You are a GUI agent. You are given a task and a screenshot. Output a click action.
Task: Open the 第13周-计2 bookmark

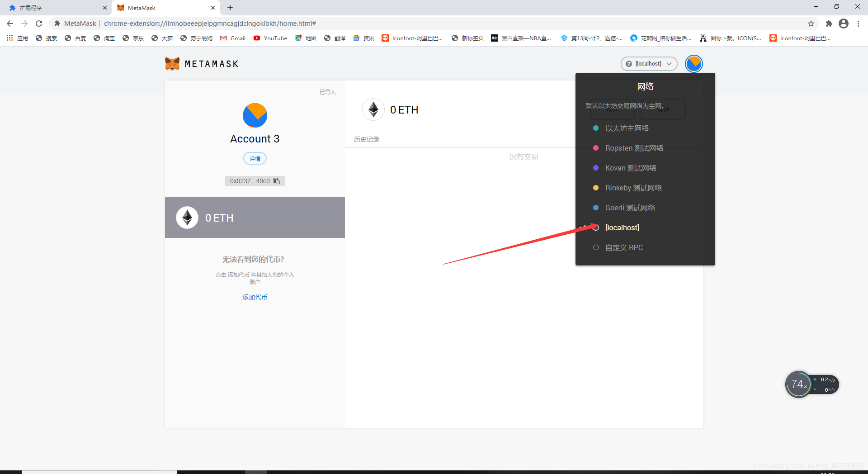pos(592,38)
